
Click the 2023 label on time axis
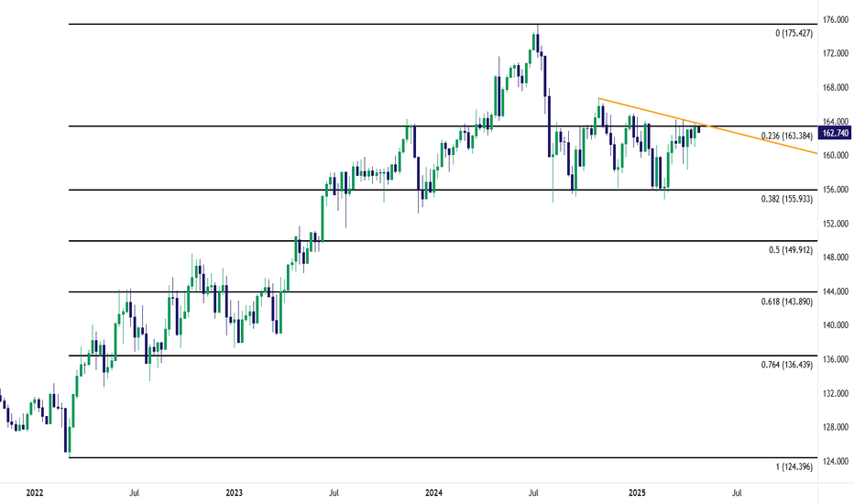pyautogui.click(x=234, y=493)
